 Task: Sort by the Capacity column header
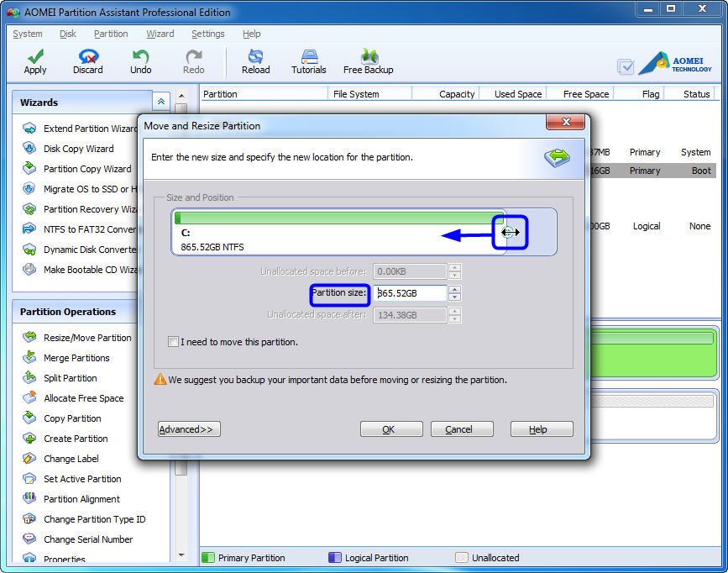pyautogui.click(x=446, y=94)
